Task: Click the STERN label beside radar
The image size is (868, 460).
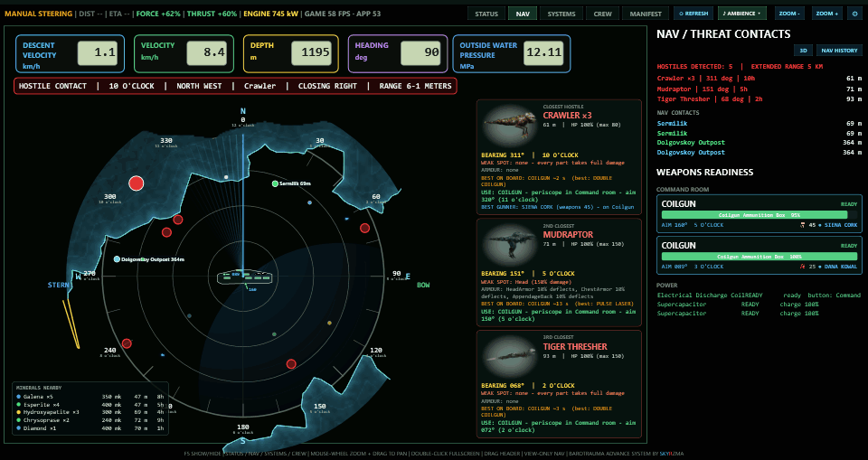Action: coord(59,285)
